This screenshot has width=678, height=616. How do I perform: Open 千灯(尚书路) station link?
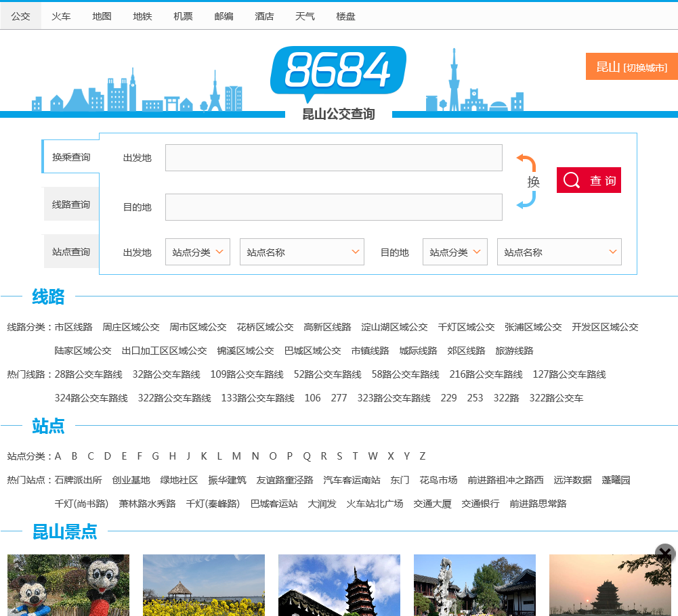click(x=81, y=504)
